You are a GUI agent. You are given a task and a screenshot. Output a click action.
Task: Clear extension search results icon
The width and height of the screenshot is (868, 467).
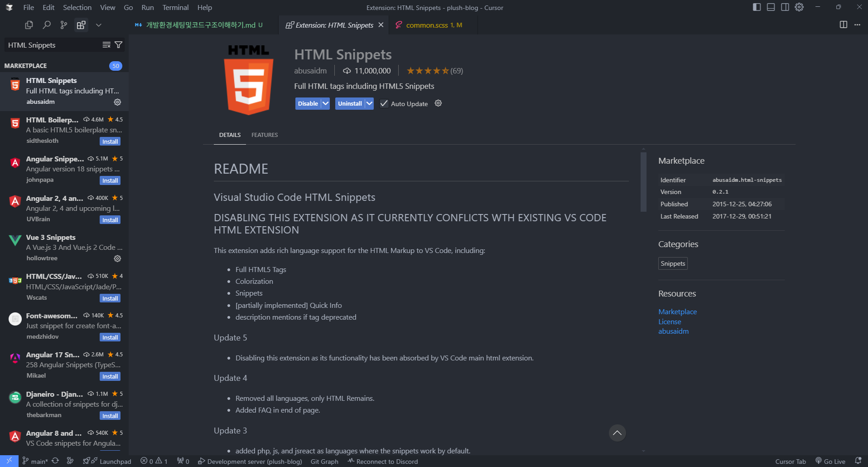coord(106,45)
